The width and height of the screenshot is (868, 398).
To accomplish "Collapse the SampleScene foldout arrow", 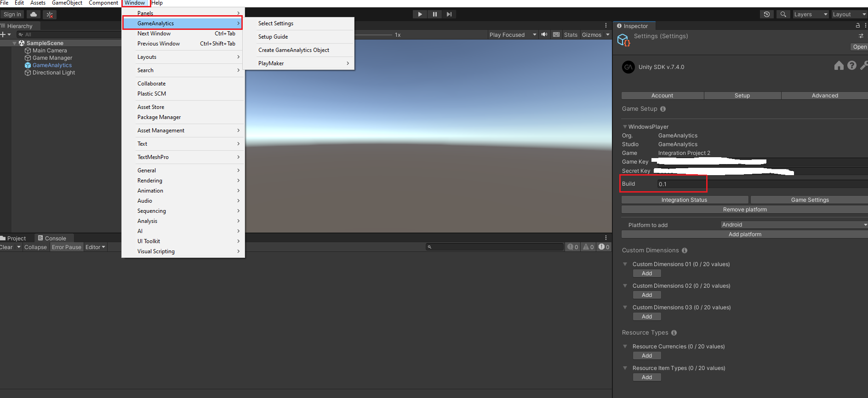I will [x=15, y=43].
